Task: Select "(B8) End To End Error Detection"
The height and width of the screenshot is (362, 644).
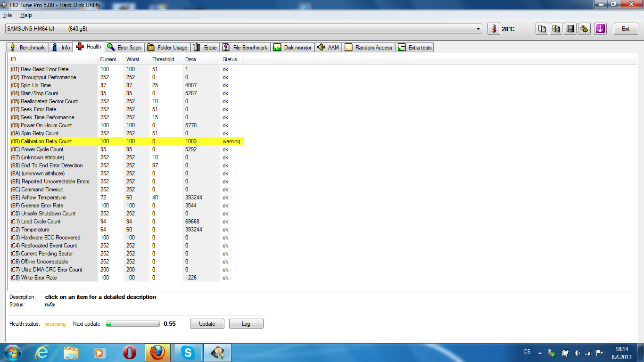Action: point(126,165)
